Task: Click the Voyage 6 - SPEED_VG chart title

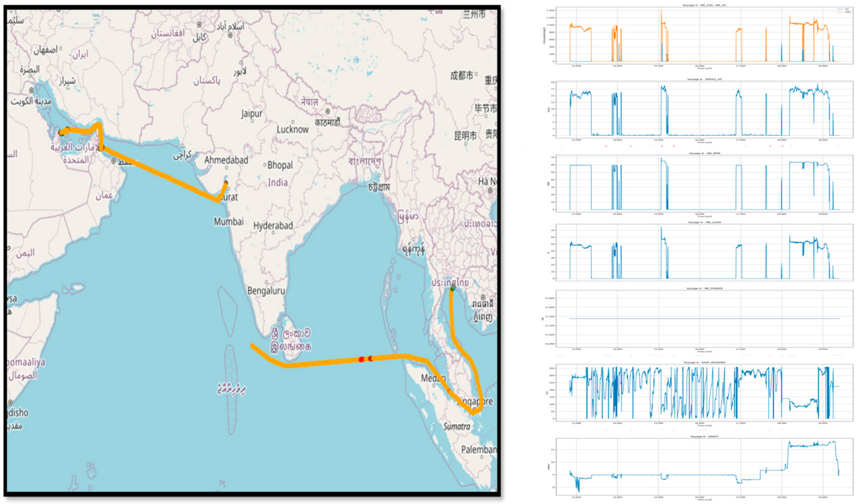Action: click(x=704, y=79)
